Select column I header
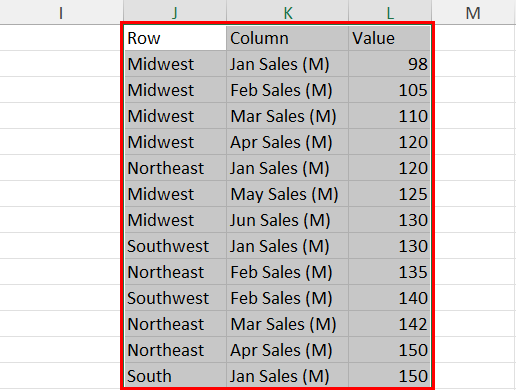Screen dimensions: 516x390 coord(61,12)
